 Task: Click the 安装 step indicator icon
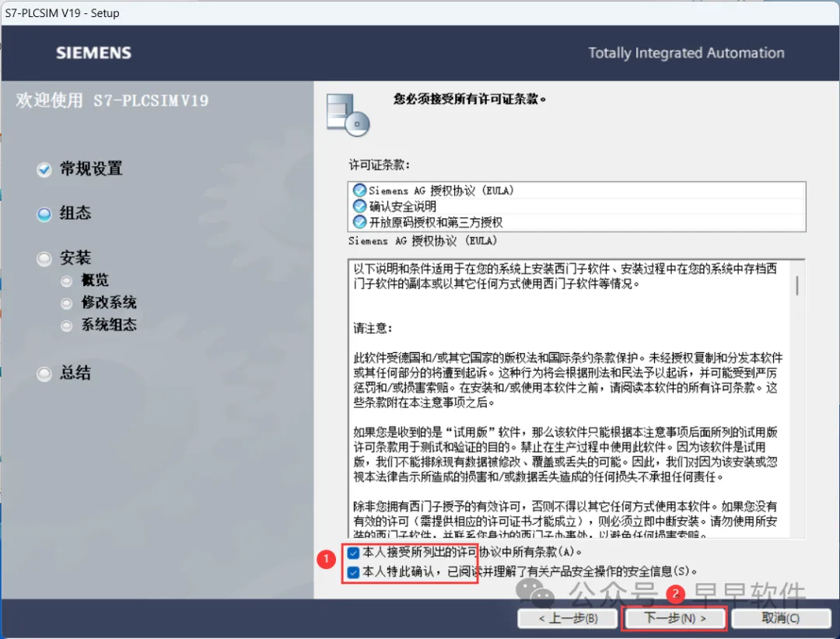(44, 259)
